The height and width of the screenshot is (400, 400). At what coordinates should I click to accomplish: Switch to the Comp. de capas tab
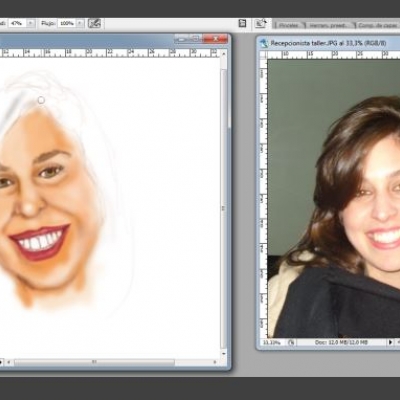tap(377, 25)
